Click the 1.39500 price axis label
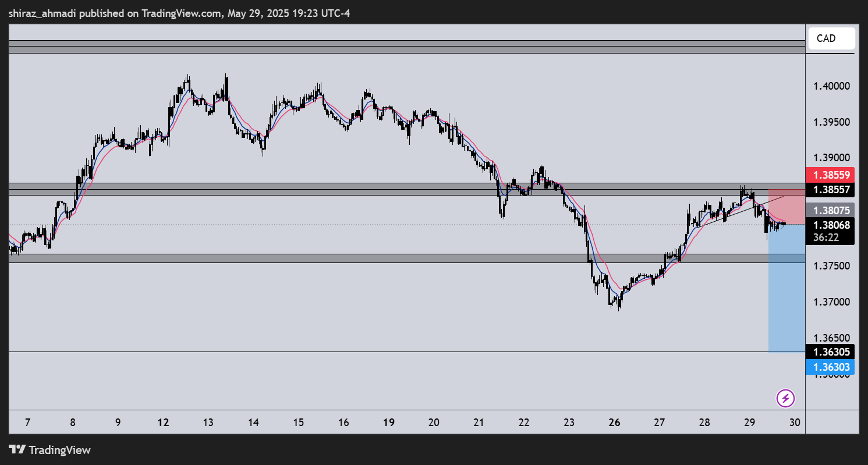This screenshot has width=868, height=465. (832, 122)
